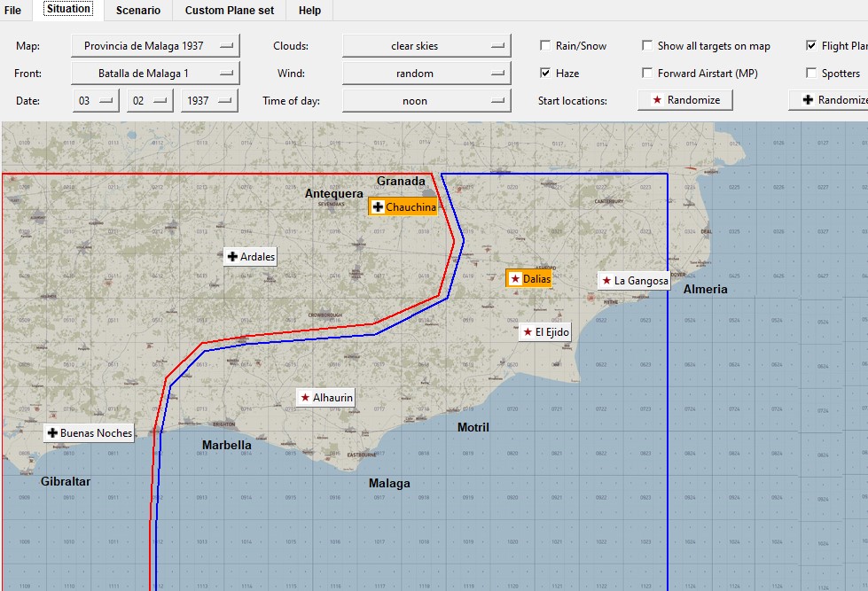Select the Buenas Noches airfield marker
This screenshot has height=591, width=868.
pyautogui.click(x=89, y=432)
